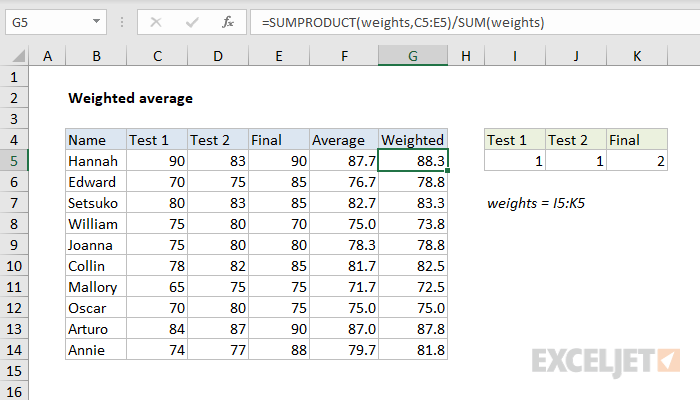Click the formula bar SUMPRODUCT text
This screenshot has height=400, width=700.
[x=403, y=22]
